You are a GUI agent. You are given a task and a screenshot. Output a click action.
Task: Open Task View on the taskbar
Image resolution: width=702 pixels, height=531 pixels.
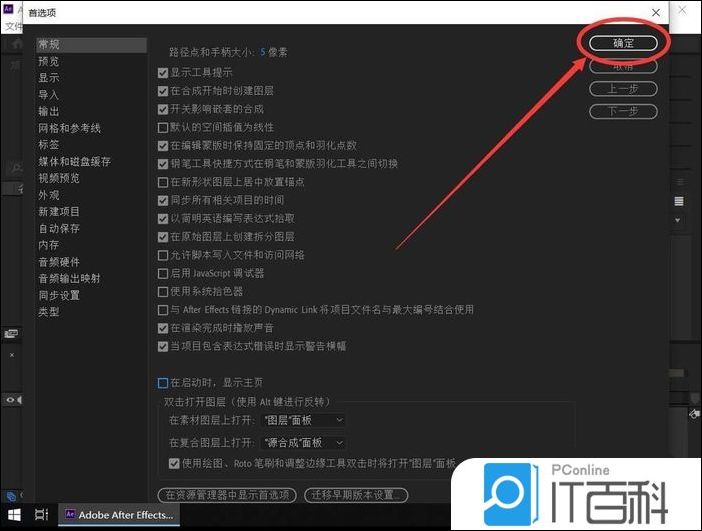click(42, 515)
